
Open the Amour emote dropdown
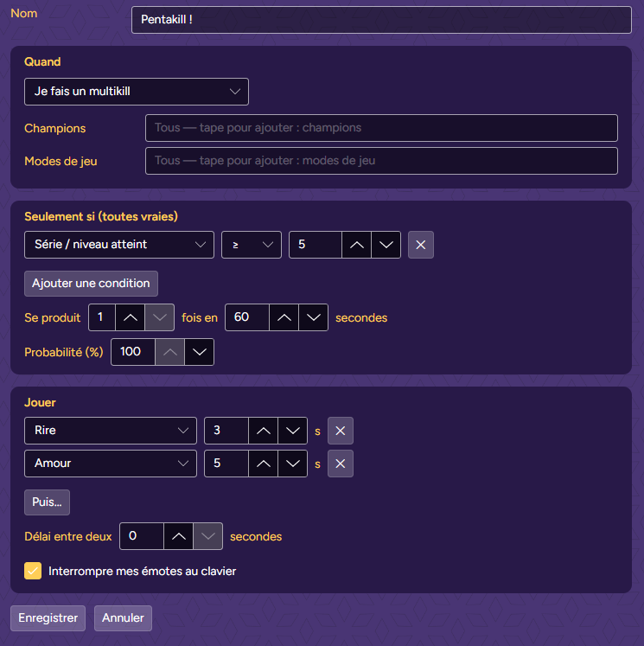coord(111,464)
